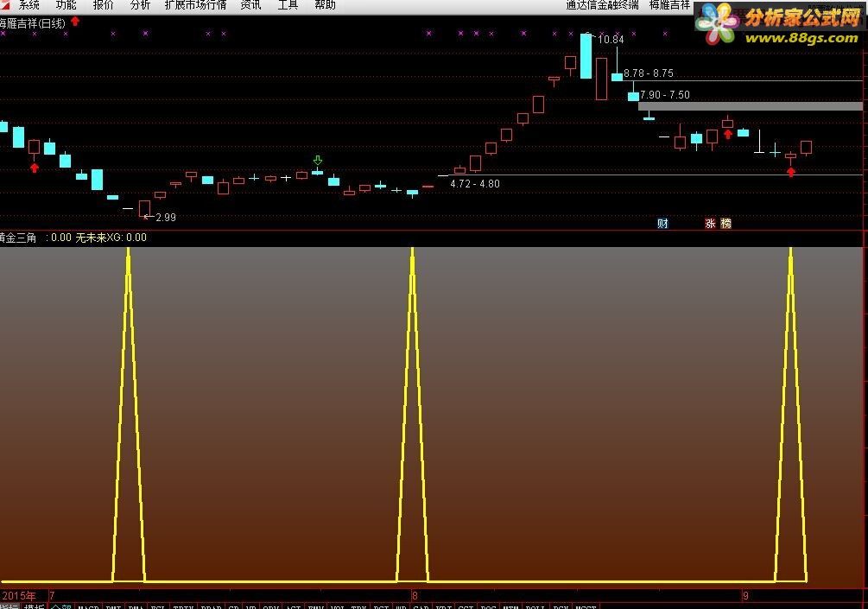Open the 报价 menu

click(103, 5)
